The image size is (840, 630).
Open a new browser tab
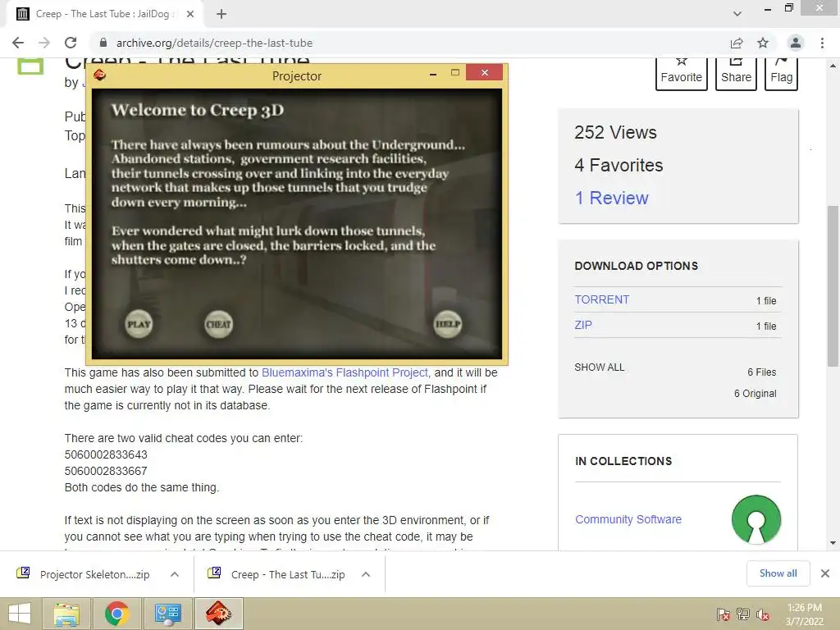tap(221, 14)
